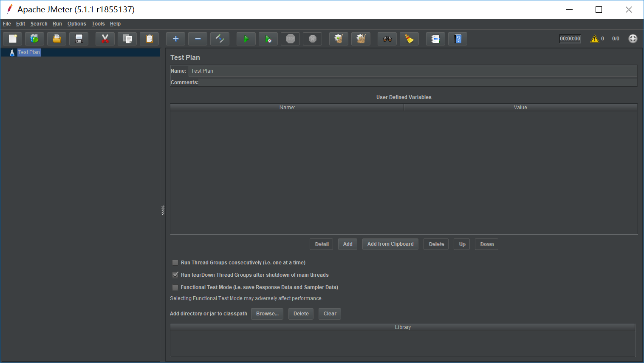
Task: Click the Down button
Action: tap(487, 244)
